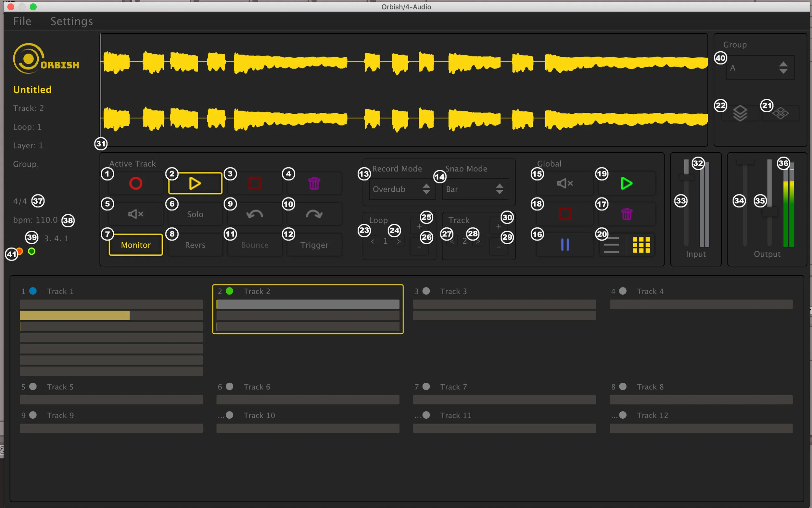Click the bpm: 110.0 tempo value
This screenshot has width=812, height=508.
point(35,220)
